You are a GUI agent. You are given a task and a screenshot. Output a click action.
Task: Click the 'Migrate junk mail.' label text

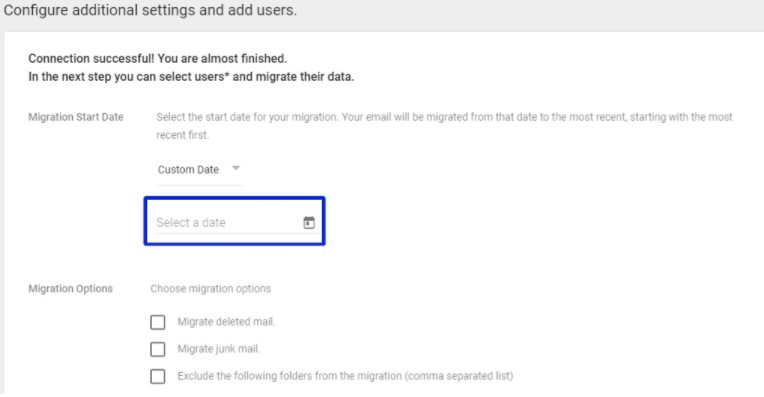tap(219, 349)
